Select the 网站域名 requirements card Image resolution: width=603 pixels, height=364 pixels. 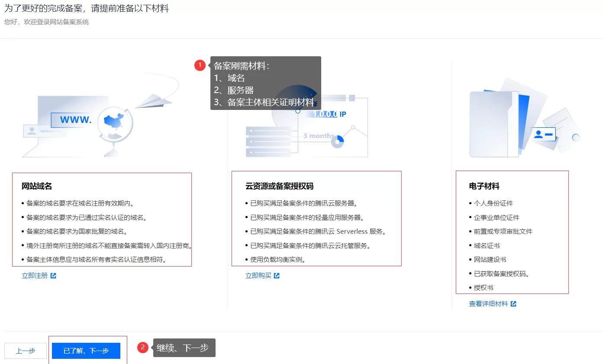(102, 219)
